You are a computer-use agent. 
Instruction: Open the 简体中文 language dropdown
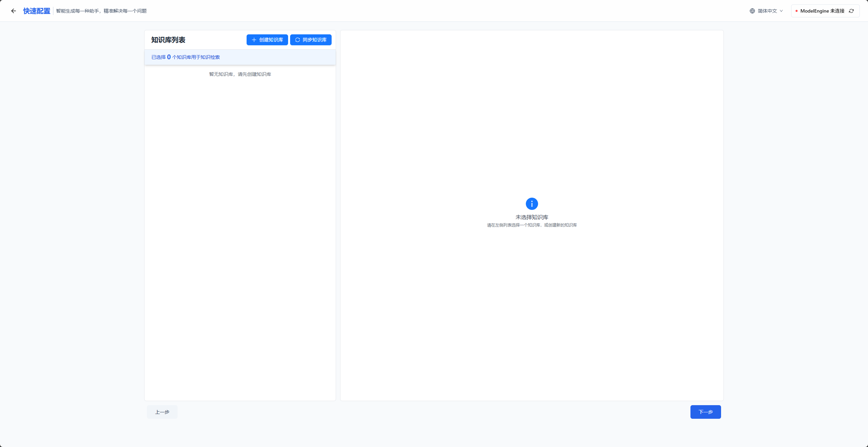pyautogui.click(x=767, y=11)
